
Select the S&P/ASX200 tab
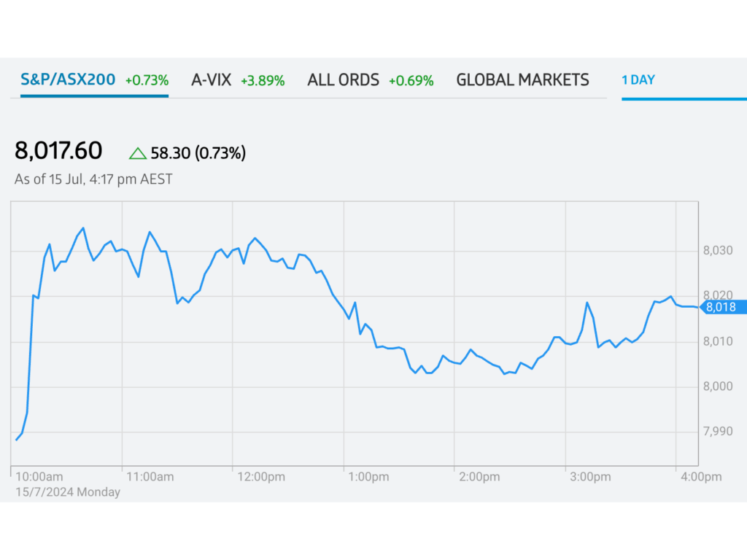coord(94,80)
